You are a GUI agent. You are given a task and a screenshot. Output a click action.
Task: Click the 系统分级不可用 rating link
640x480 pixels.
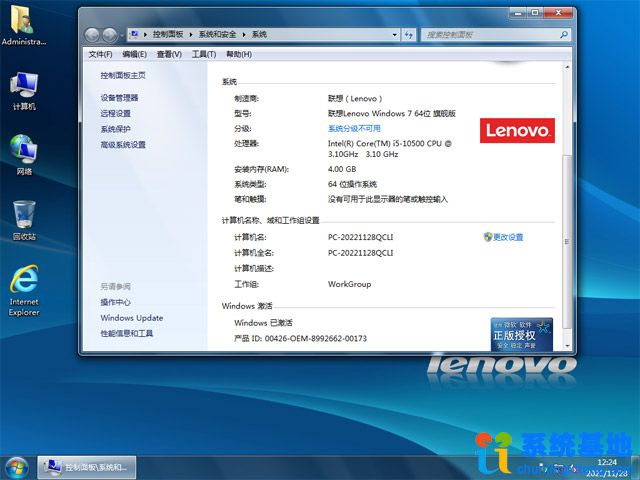tap(354, 128)
